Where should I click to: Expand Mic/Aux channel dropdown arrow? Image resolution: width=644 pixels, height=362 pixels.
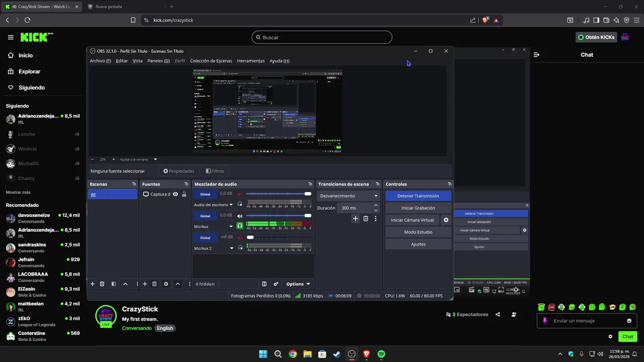point(231,226)
